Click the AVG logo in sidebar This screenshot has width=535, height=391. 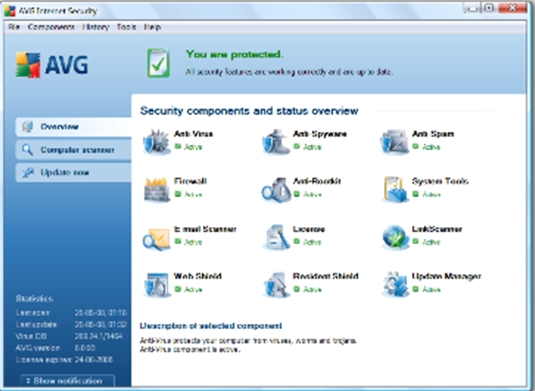point(52,65)
